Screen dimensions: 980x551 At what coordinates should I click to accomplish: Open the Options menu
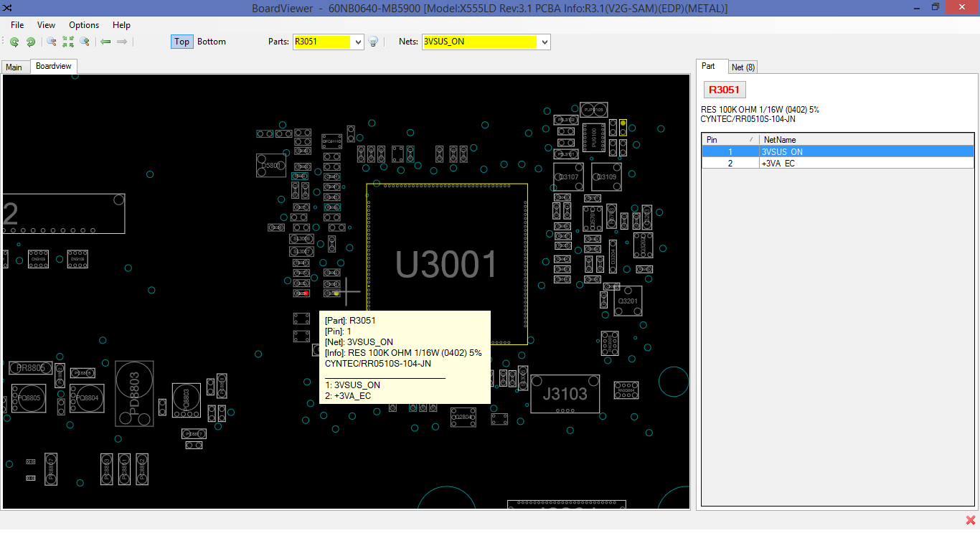tap(84, 25)
